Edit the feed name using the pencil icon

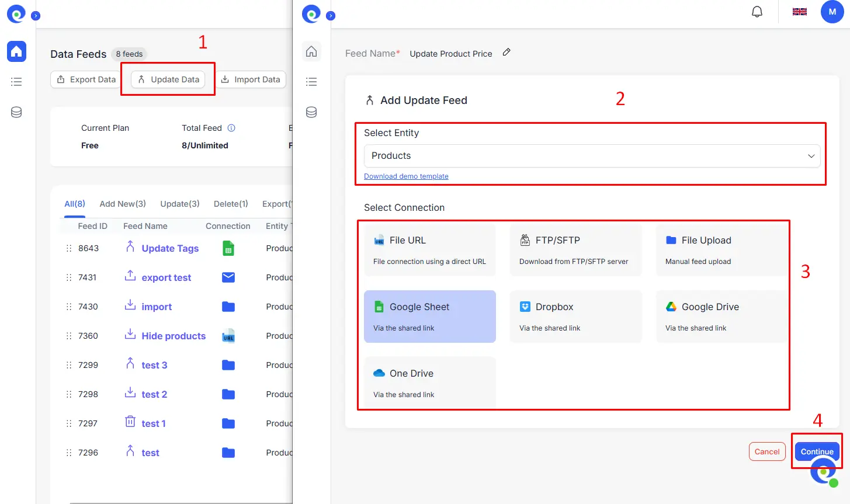pyautogui.click(x=506, y=53)
